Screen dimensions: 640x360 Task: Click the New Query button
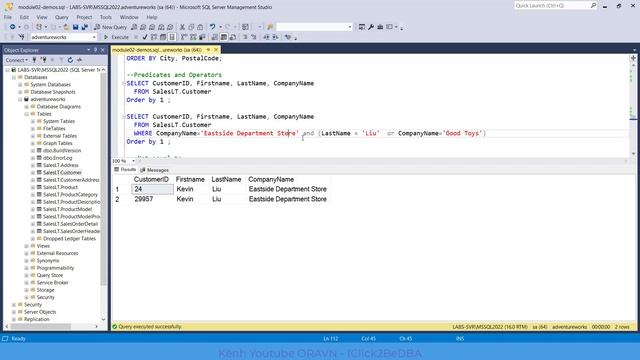[x=111, y=27]
